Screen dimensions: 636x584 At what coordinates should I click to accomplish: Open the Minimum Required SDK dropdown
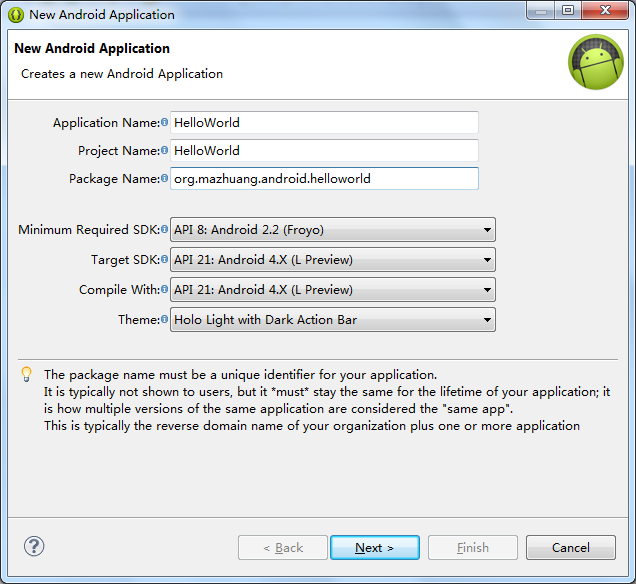pos(333,230)
